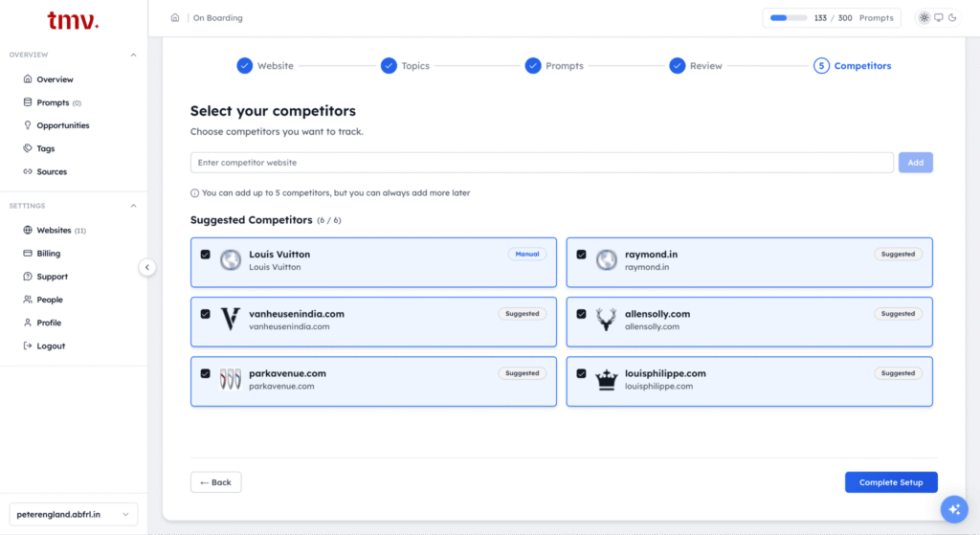Select system theme monitor icon
The width and height of the screenshot is (980, 535).
(938, 17)
